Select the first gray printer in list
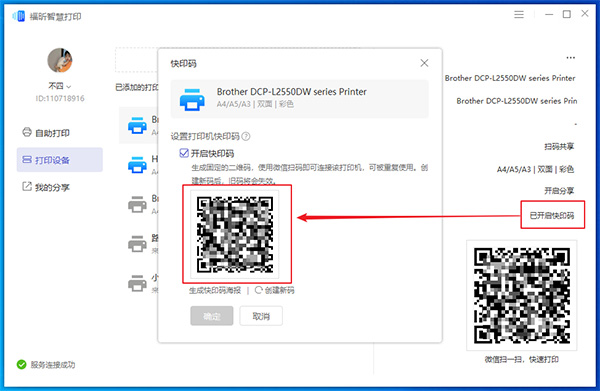Image resolution: width=600 pixels, height=391 pixels. tap(137, 204)
